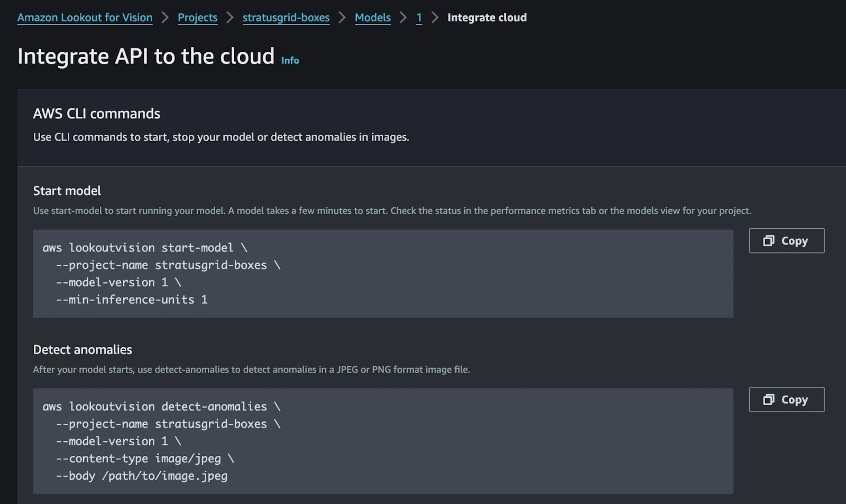Click the copy icon on Detect anomalies command
The width and height of the screenshot is (846, 504).
pos(769,399)
